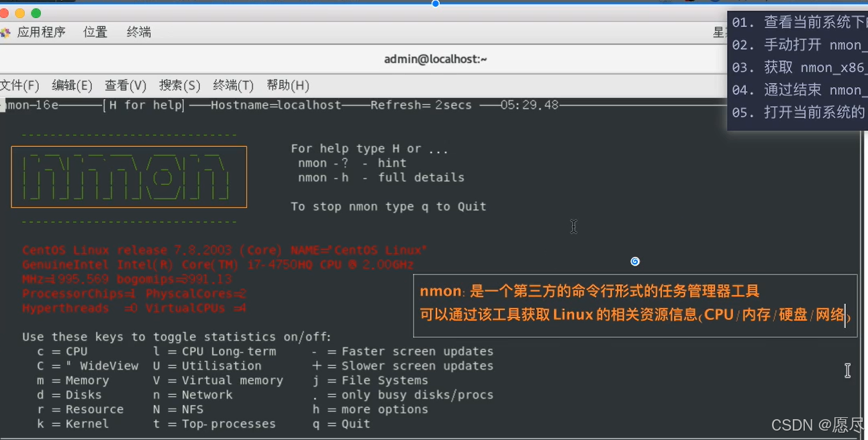Click the 'nmon -? - hint' line
This screenshot has height=440, width=868.
click(352, 163)
